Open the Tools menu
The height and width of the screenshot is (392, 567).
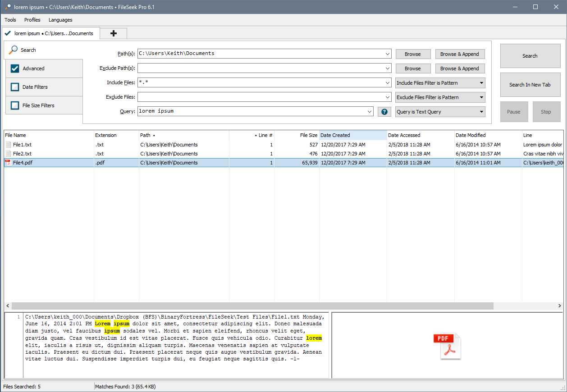pyautogui.click(x=10, y=20)
